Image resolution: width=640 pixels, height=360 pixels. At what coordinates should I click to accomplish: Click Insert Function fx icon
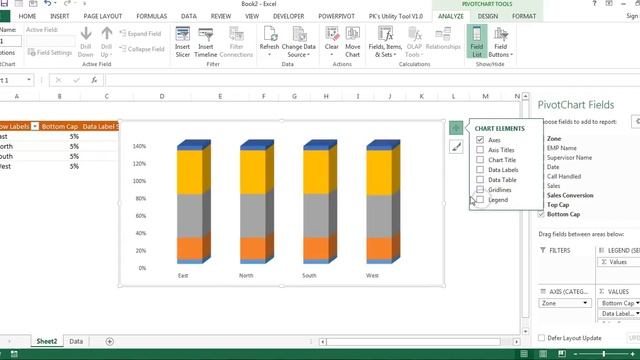(x=94, y=80)
